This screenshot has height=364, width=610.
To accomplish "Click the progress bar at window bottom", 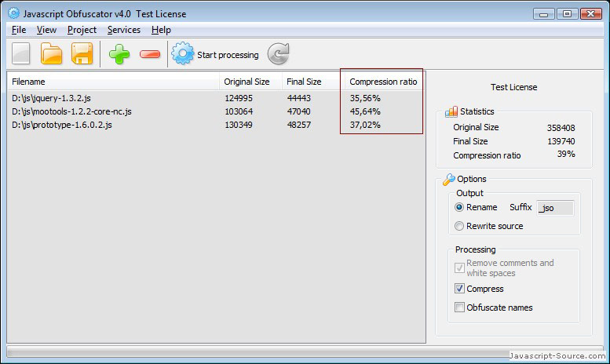I will [x=305, y=352].
